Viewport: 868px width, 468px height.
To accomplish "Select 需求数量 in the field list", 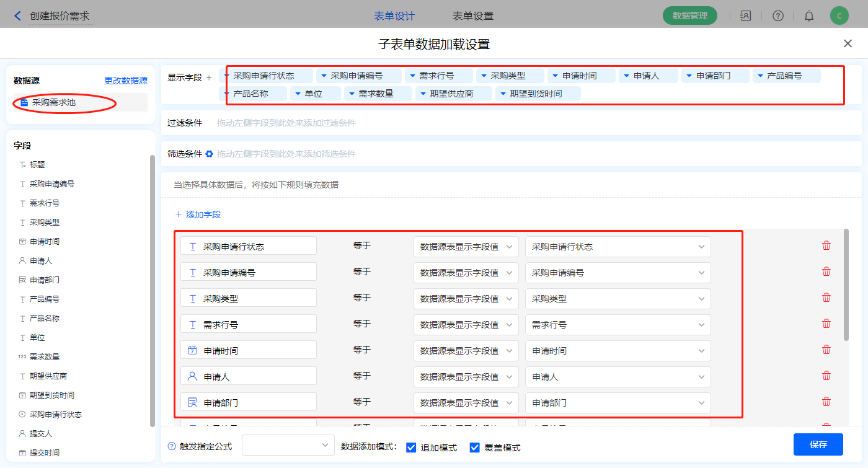I will coord(45,357).
